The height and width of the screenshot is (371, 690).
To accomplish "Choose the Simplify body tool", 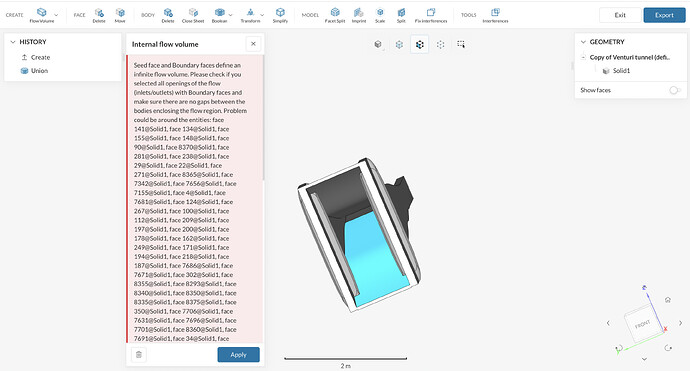I will tap(280, 15).
